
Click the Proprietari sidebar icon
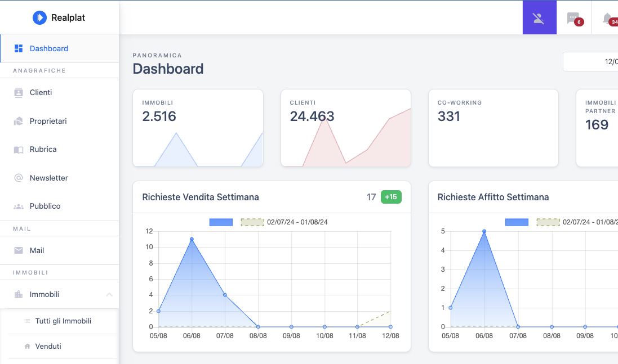pos(19,121)
